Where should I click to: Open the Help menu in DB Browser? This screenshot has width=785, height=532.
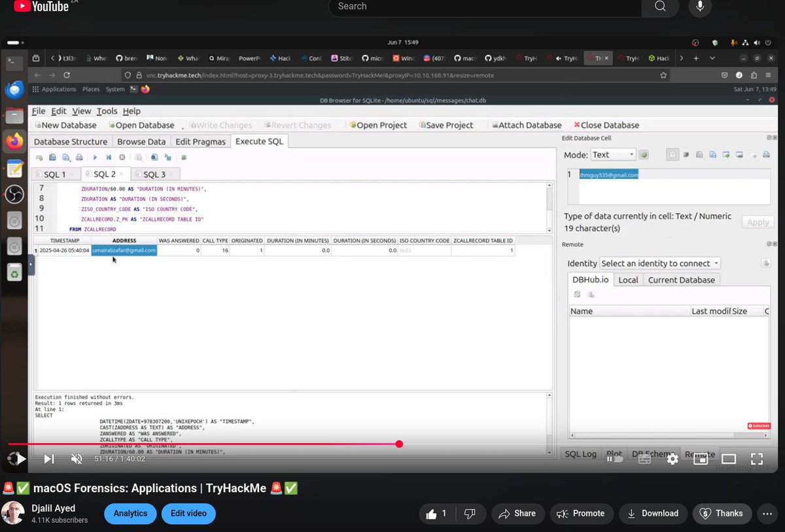(131, 111)
